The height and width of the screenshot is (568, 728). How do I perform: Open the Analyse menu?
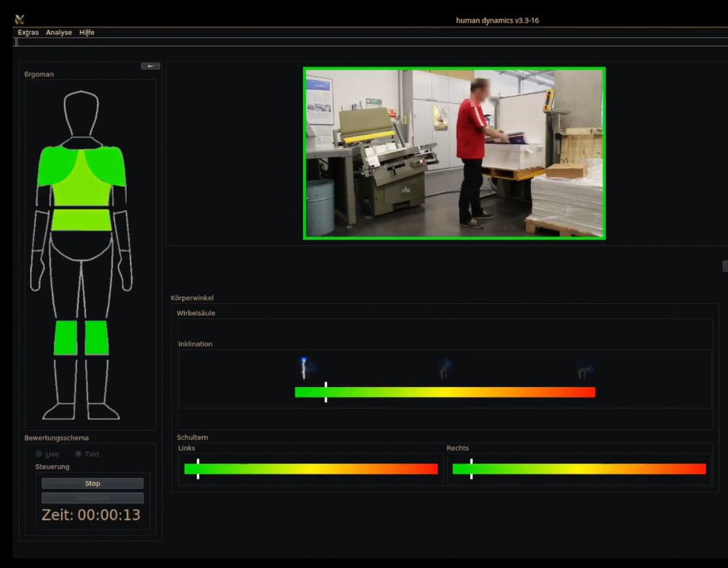tap(59, 33)
